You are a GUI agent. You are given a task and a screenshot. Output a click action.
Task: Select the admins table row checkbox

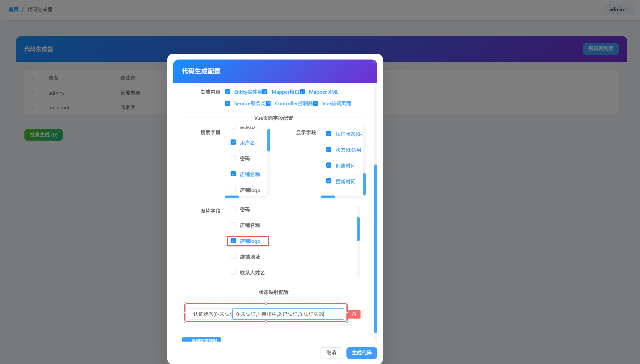pyautogui.click(x=31, y=92)
